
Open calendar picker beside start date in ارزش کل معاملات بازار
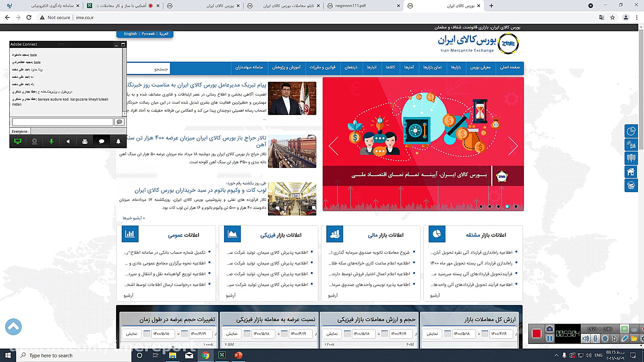(485, 334)
